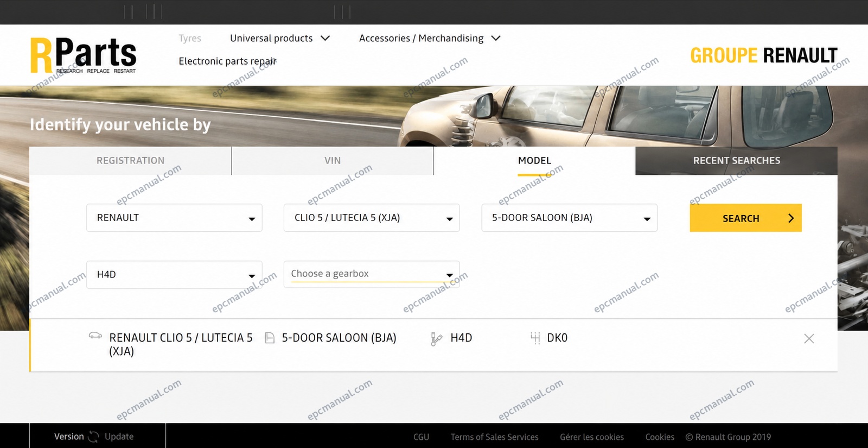Open the H4D engine dropdown
The height and width of the screenshot is (448, 868).
tap(174, 275)
